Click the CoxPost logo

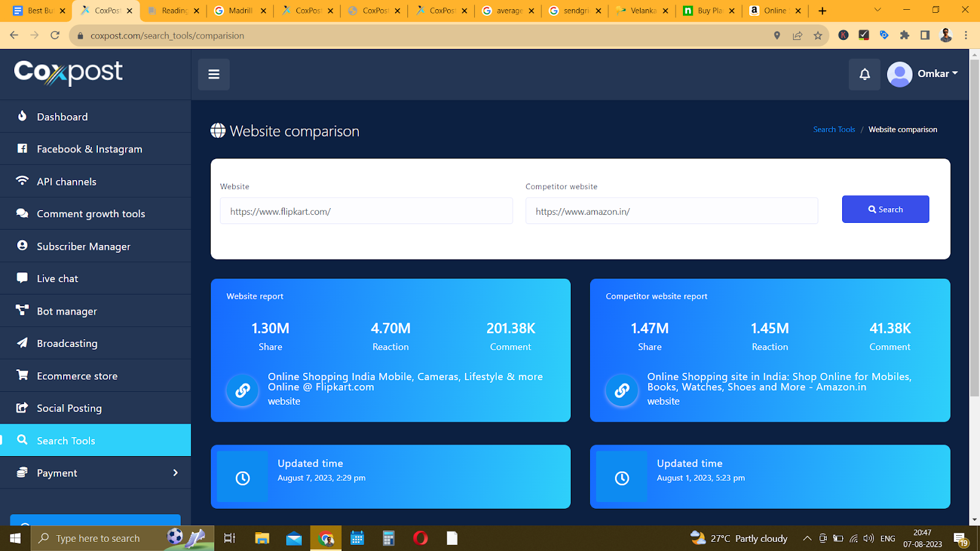(68, 73)
